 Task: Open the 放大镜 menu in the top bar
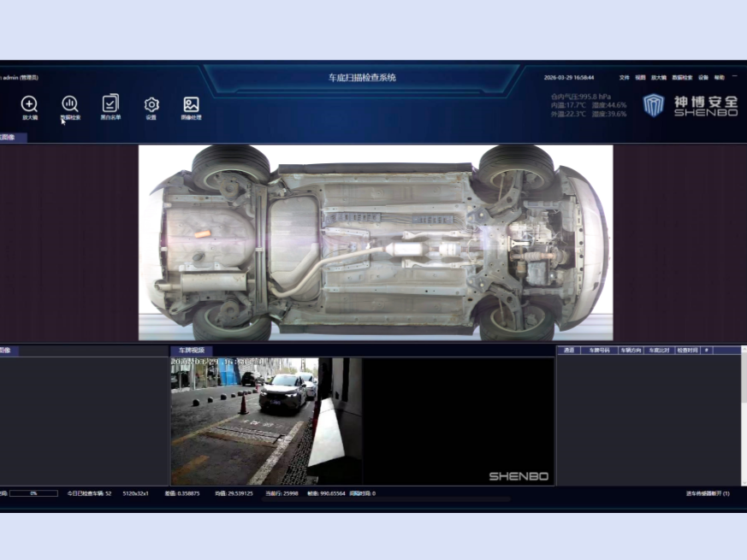658,77
